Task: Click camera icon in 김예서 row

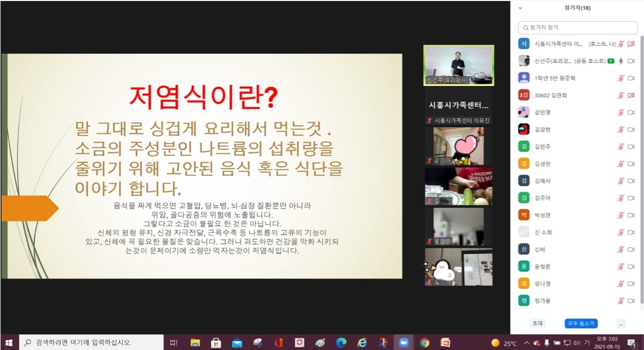Action: 631,181
